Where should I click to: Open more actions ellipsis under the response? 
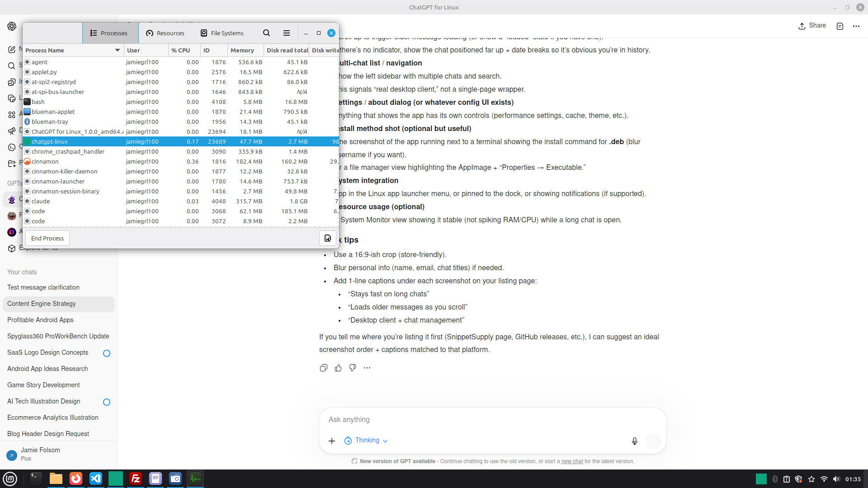367,368
